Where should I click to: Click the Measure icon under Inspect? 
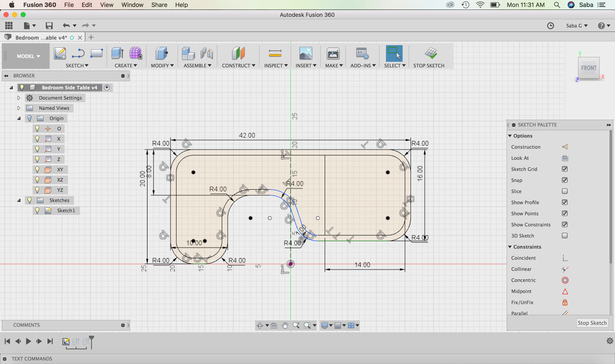[275, 53]
